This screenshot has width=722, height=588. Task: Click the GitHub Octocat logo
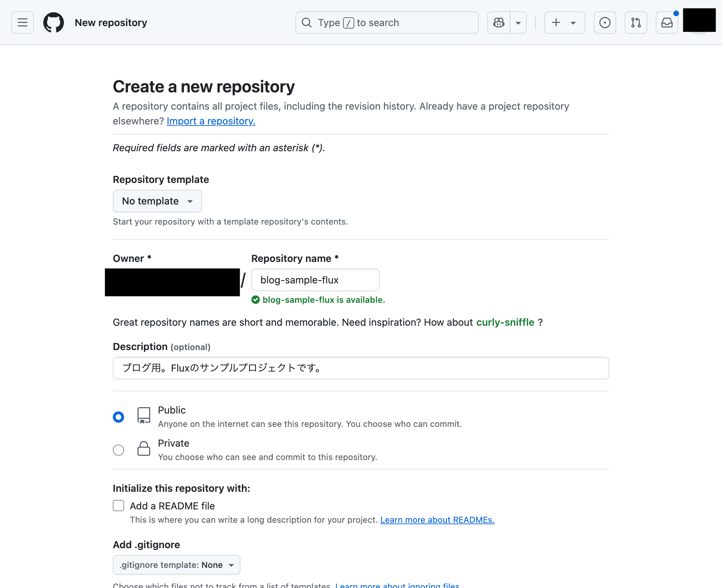(54, 23)
